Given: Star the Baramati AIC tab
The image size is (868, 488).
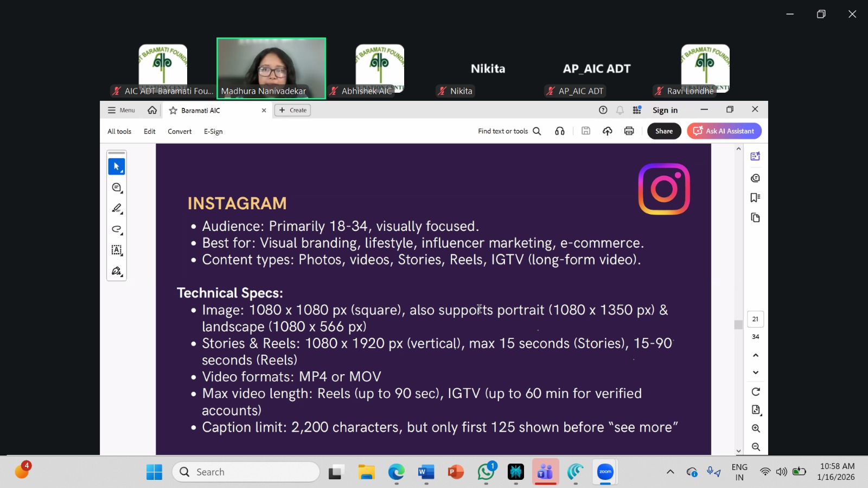Looking at the screenshot, I should tap(173, 111).
